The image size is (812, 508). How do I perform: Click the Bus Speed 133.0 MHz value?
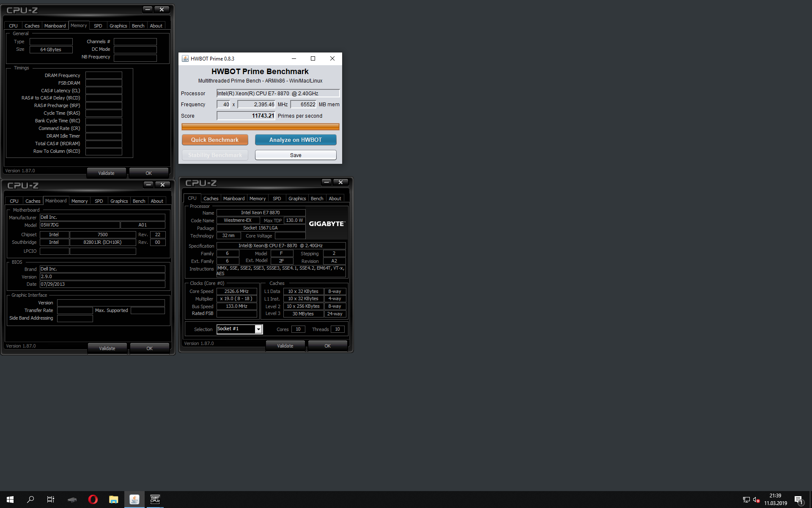tap(237, 306)
